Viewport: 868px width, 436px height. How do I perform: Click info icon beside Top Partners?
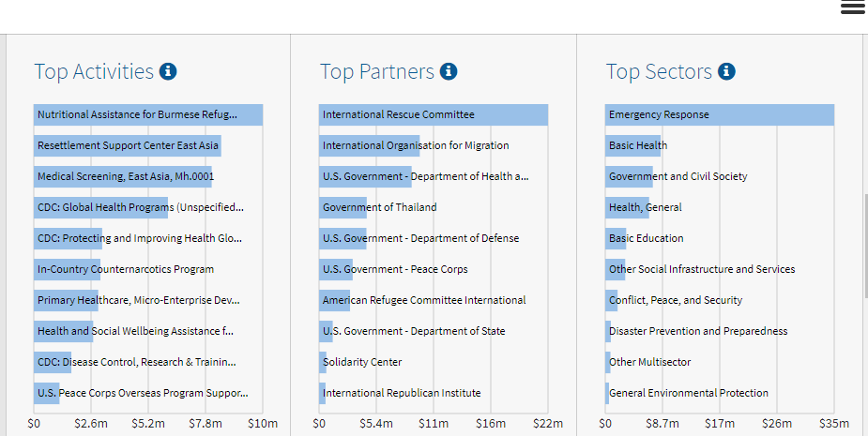point(449,71)
